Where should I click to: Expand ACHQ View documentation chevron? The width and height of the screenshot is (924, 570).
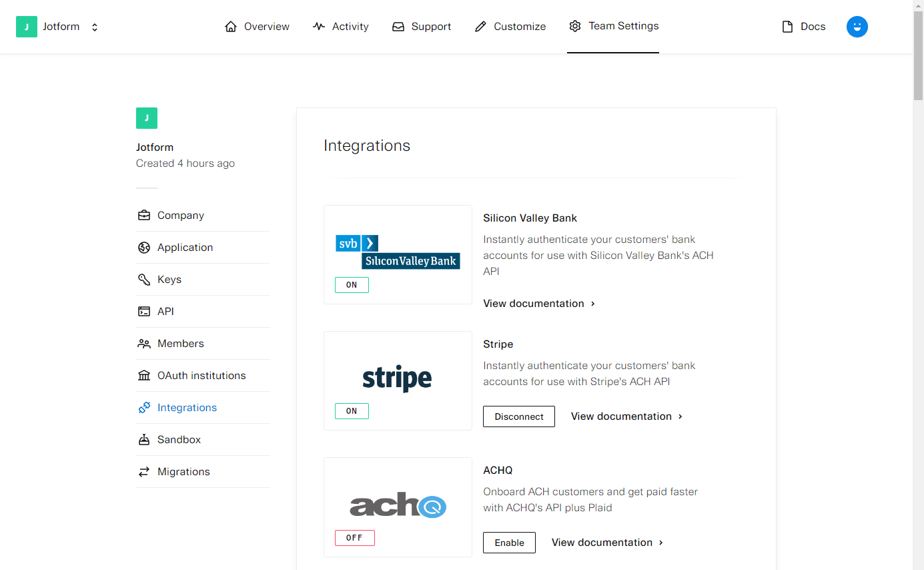click(660, 543)
